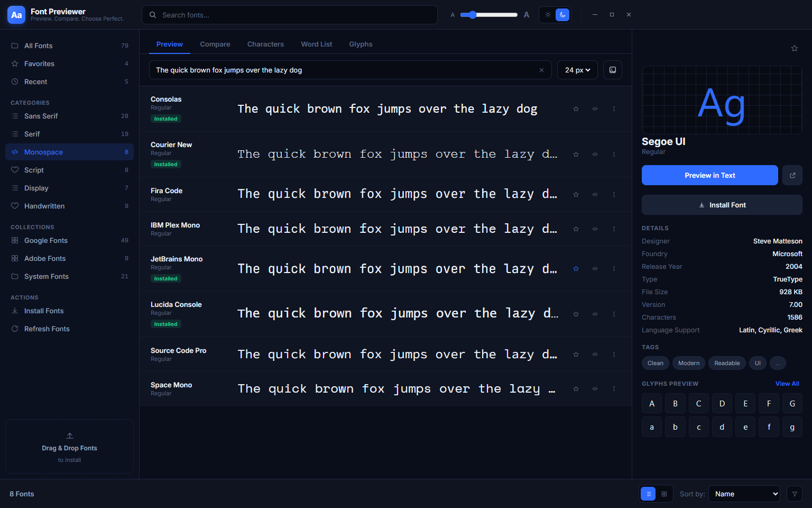The image size is (812, 508).
Task: Click the sample text input field
Action: click(x=350, y=70)
